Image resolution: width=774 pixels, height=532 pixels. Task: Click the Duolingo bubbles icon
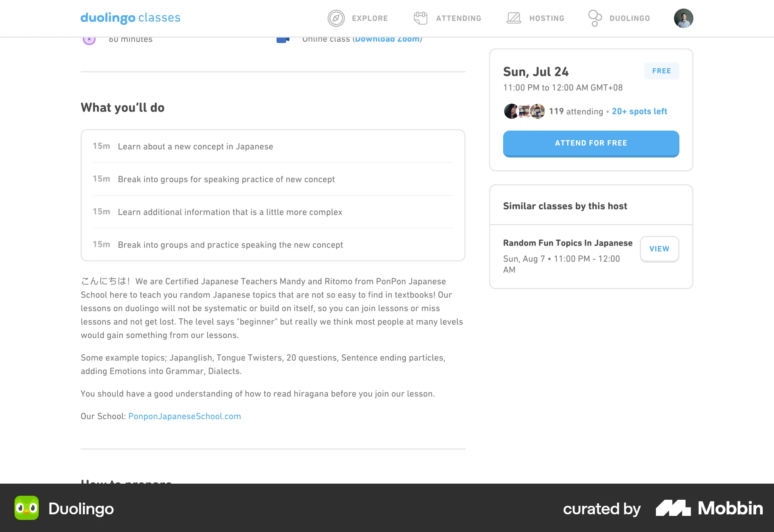[595, 18]
